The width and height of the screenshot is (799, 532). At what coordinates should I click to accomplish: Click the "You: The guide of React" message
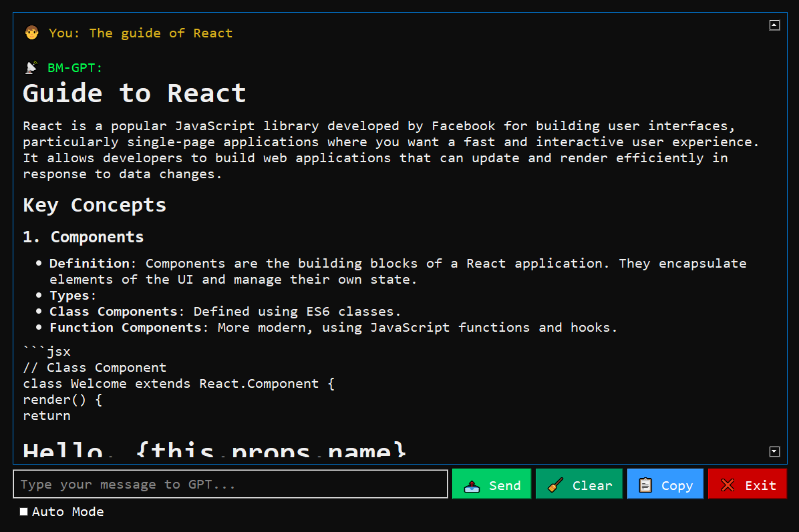tap(141, 33)
